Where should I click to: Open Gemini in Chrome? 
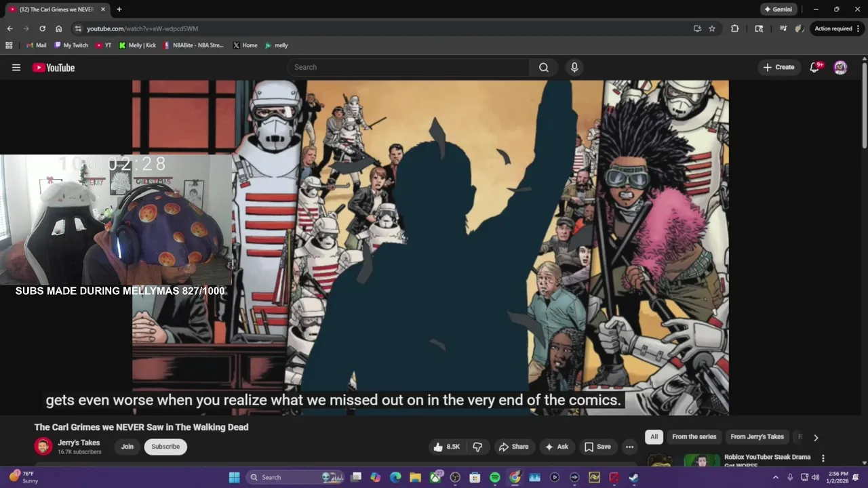point(778,9)
